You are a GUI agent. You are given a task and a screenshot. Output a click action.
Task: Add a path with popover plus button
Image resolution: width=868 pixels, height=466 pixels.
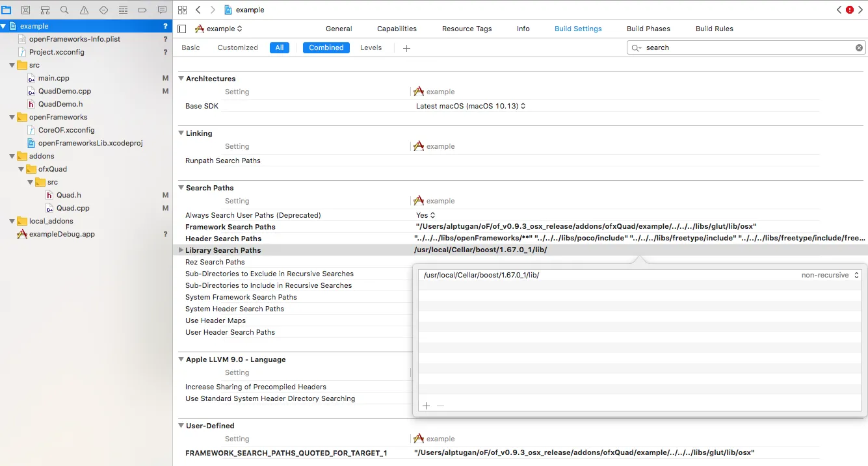point(427,406)
